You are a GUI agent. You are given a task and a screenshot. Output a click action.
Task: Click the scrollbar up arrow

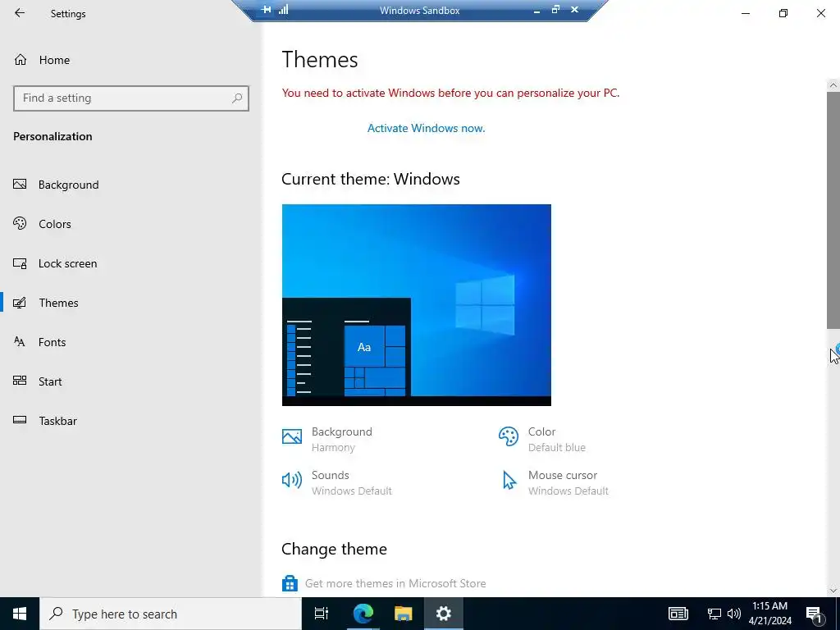click(833, 85)
